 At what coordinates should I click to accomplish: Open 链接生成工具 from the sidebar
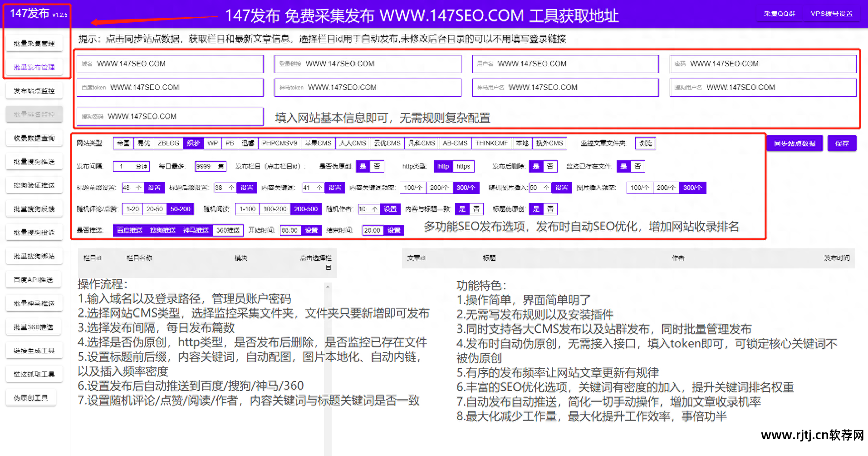34,350
